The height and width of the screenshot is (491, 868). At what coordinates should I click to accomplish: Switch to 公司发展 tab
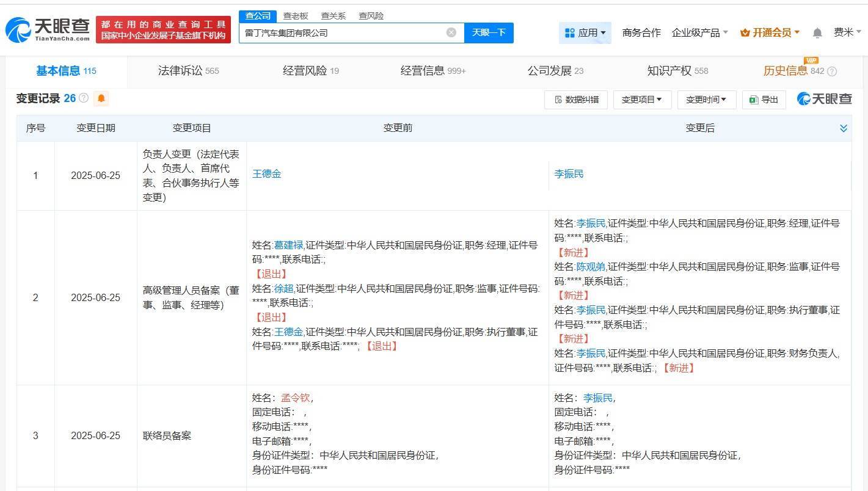[x=555, y=71]
